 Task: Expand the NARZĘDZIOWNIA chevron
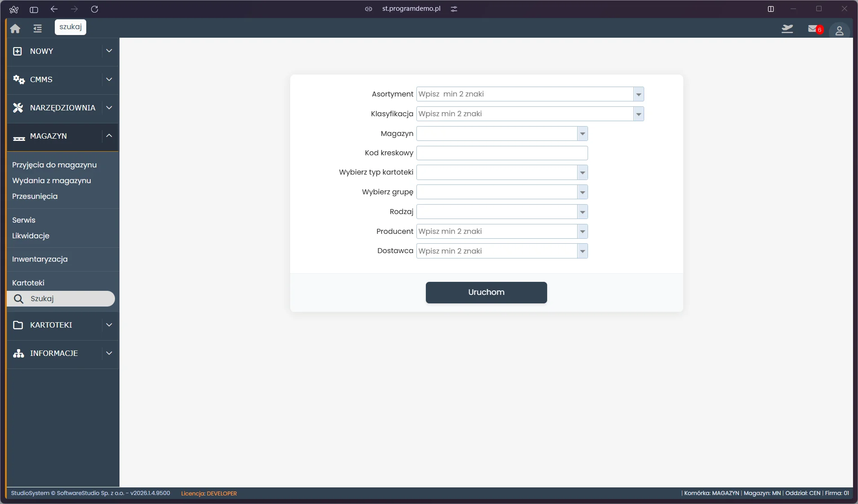tap(109, 107)
